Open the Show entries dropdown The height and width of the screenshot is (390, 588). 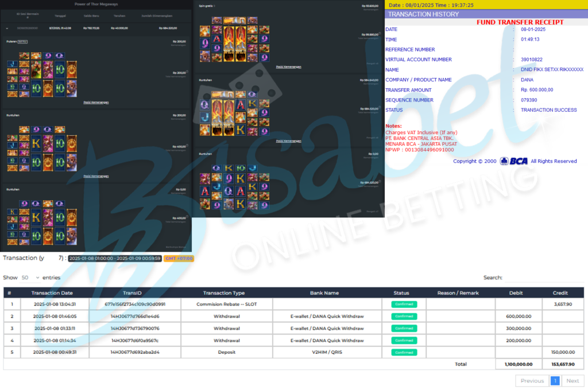click(x=30, y=278)
